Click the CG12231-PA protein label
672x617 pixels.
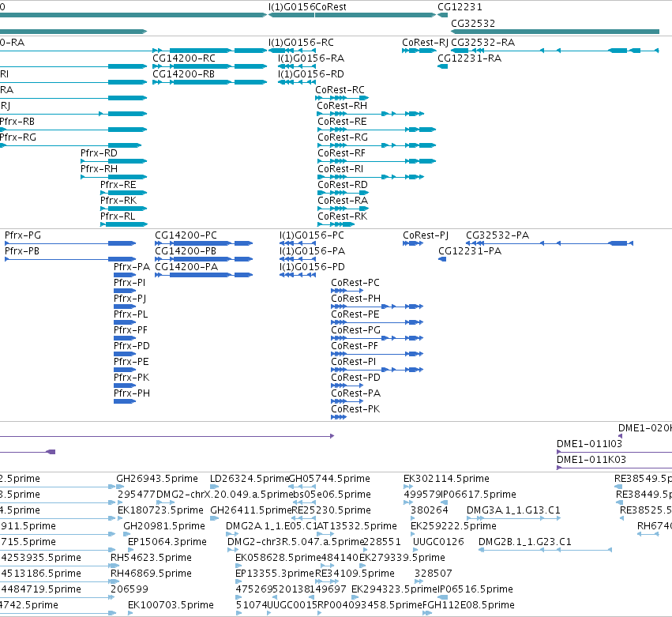(x=470, y=251)
